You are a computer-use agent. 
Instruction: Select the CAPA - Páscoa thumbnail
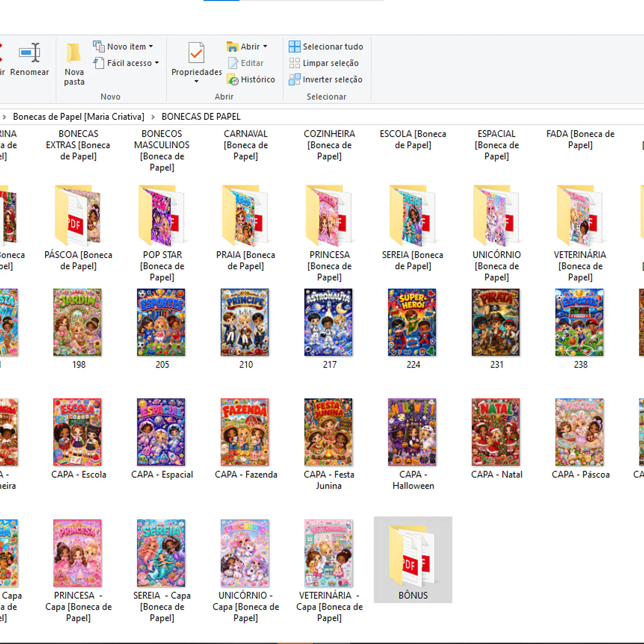click(x=580, y=432)
